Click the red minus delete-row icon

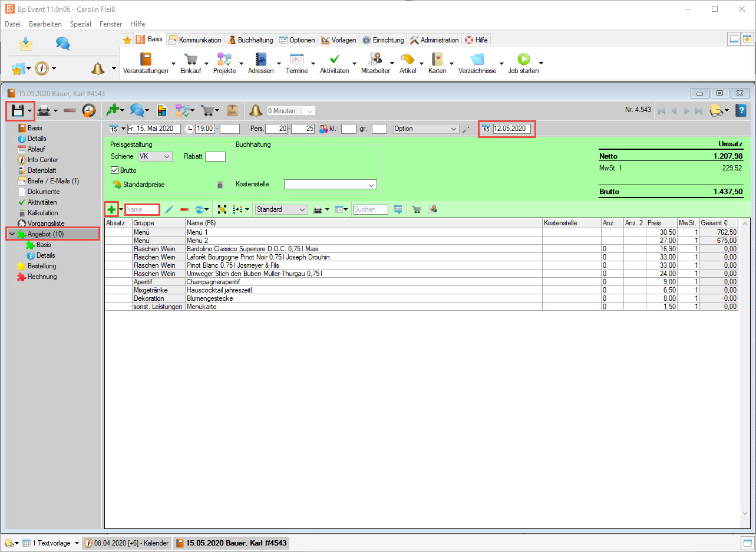184,209
